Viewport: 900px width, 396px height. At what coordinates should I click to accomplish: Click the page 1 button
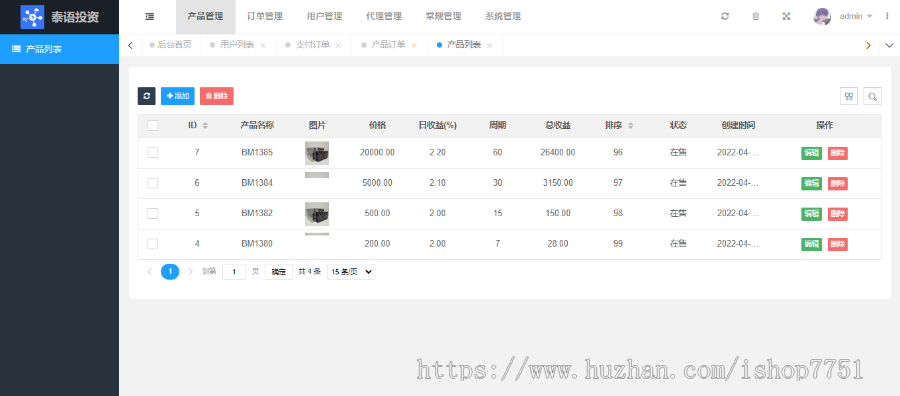point(170,272)
